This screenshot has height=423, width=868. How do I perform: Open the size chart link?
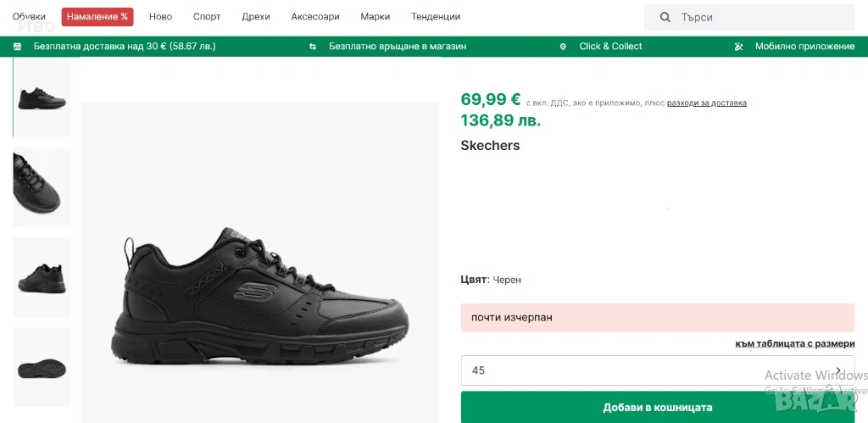795,343
